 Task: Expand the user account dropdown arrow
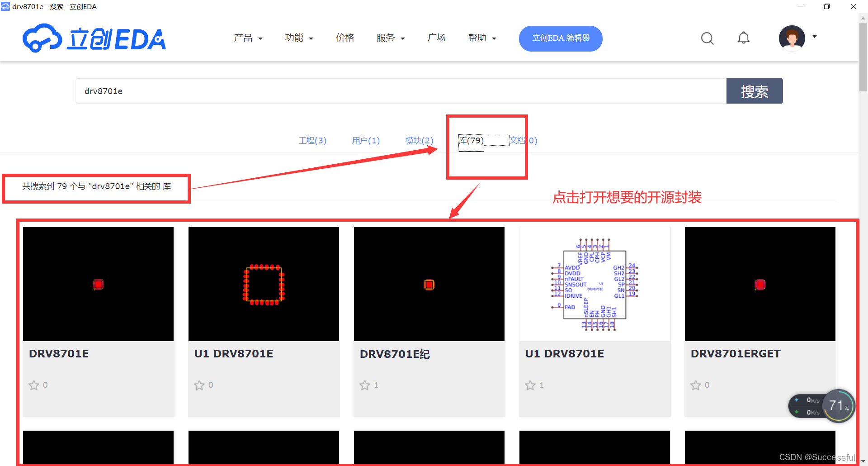815,37
